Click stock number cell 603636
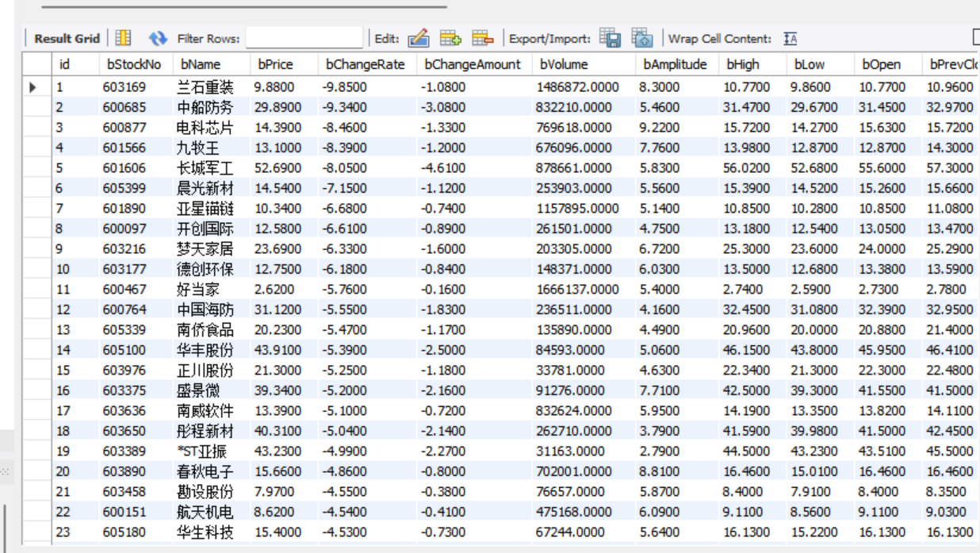Image resolution: width=980 pixels, height=553 pixels. click(x=124, y=411)
